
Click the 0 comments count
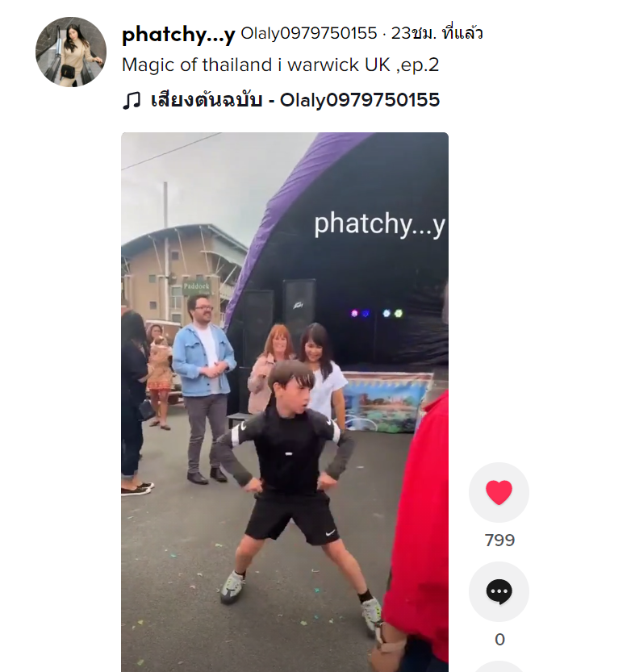pyautogui.click(x=499, y=640)
